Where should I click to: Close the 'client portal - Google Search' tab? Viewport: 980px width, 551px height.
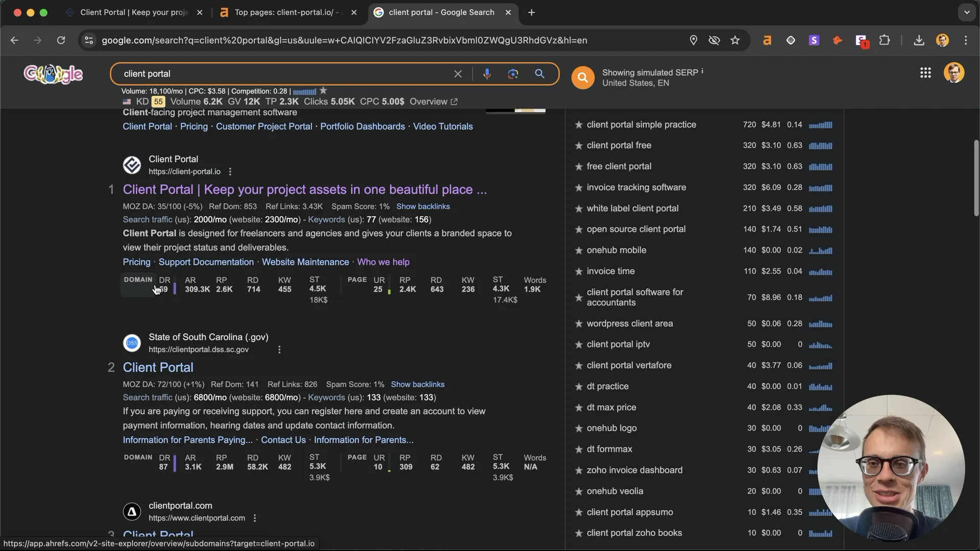point(508,12)
